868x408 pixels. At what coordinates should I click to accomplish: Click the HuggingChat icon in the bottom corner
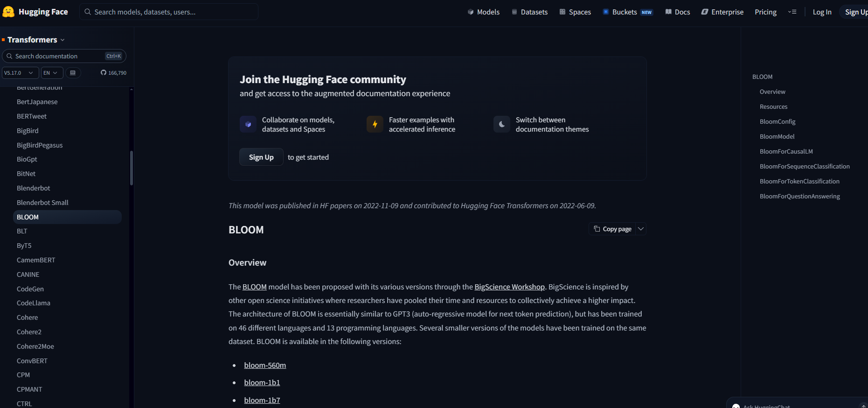[736, 406]
